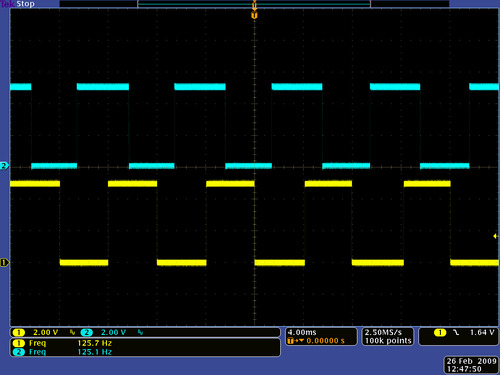Click the falling edge trigger slope icon

456,332
